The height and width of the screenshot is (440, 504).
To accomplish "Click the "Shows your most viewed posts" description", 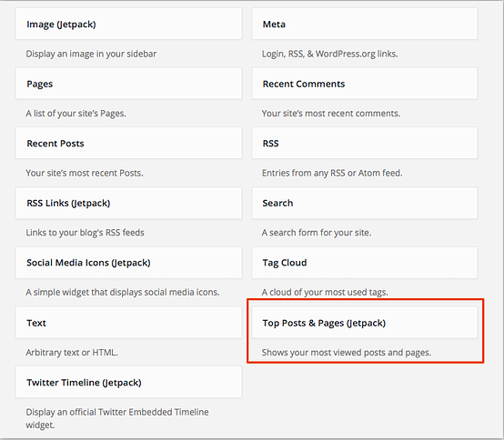I will tap(347, 353).
